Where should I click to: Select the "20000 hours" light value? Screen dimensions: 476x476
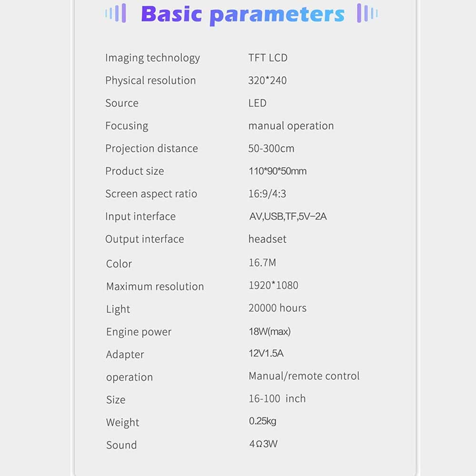tap(277, 308)
